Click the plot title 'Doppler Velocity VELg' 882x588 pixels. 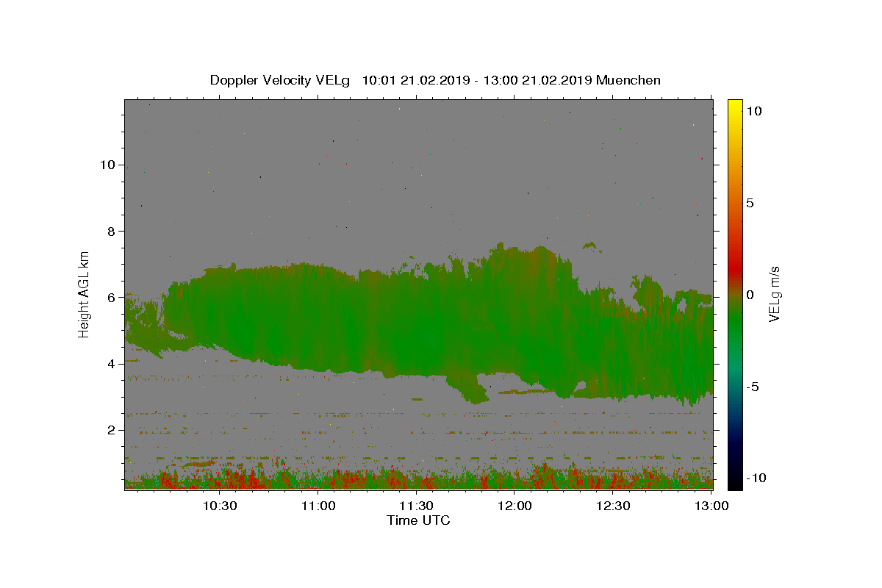[x=281, y=80]
